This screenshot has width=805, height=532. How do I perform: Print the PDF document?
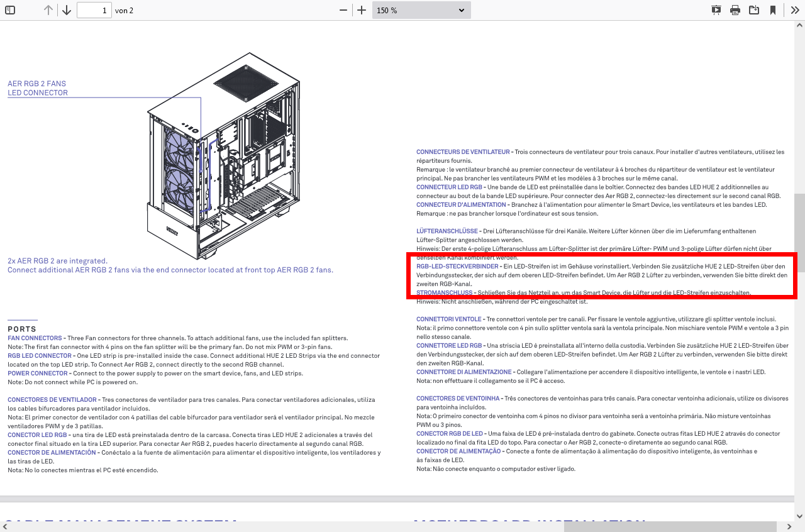pyautogui.click(x=735, y=10)
